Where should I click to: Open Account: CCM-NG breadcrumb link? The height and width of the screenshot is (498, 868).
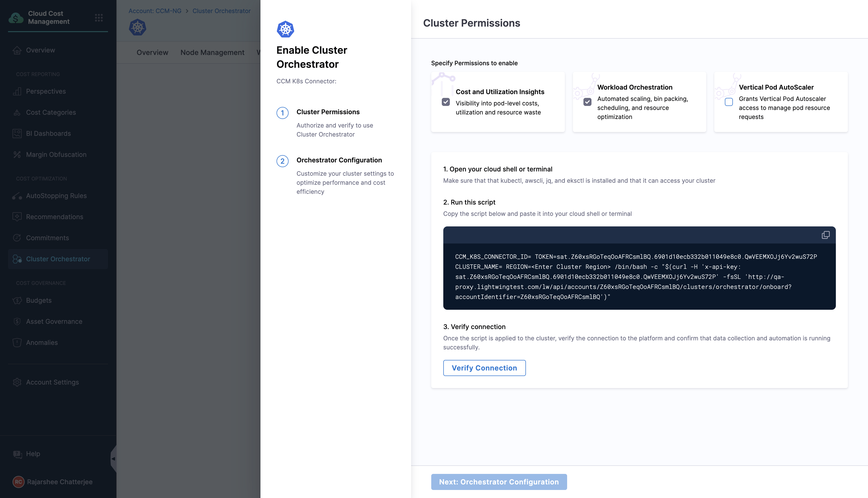[x=155, y=11]
